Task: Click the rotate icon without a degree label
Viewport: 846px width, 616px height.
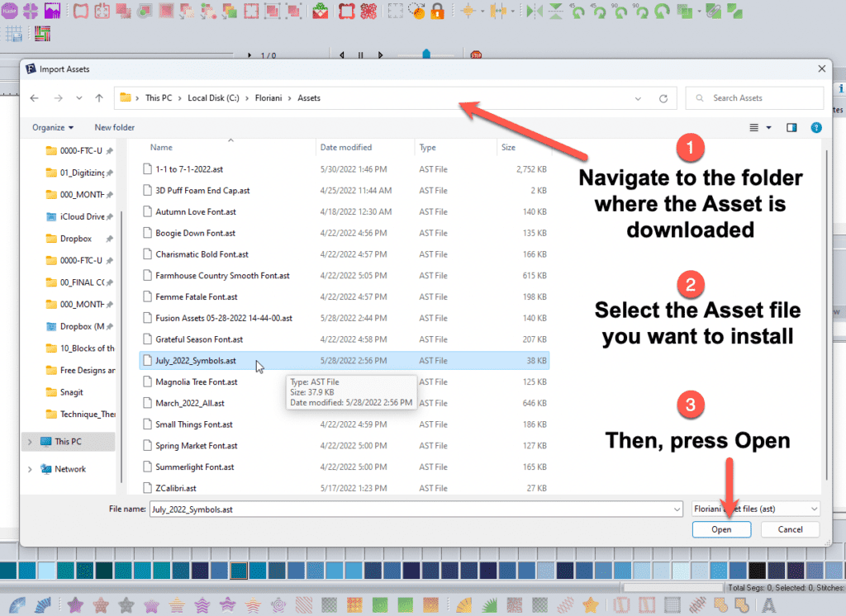Action: [x=663, y=11]
